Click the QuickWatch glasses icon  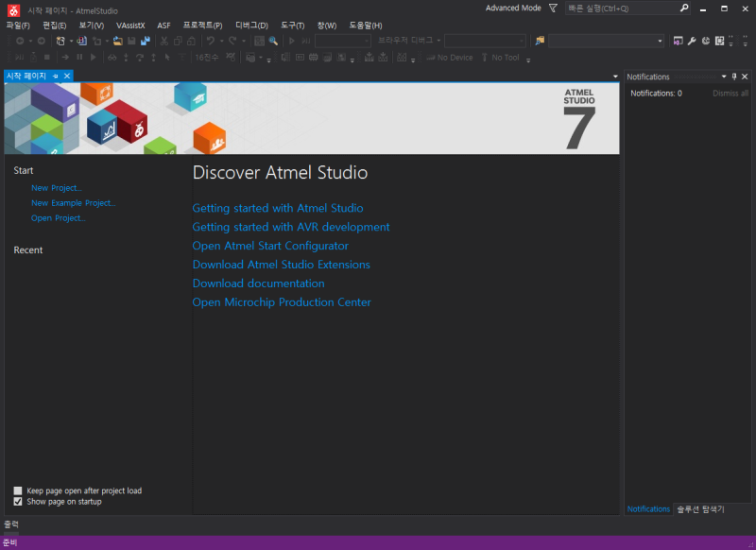coord(112,58)
